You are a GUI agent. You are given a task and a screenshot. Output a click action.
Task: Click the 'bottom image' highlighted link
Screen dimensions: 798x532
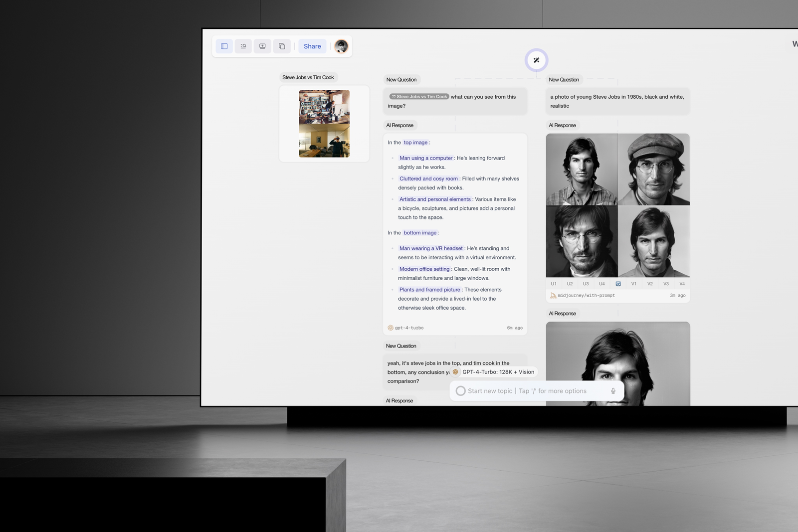coord(420,233)
